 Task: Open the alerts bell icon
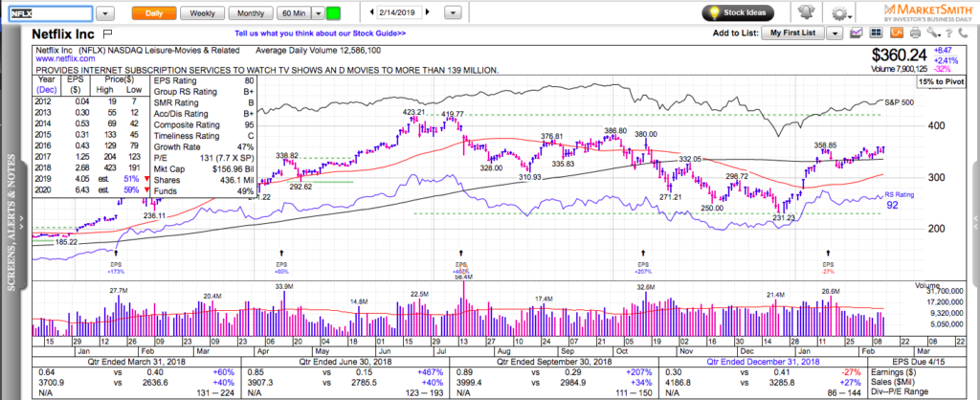tap(805, 12)
